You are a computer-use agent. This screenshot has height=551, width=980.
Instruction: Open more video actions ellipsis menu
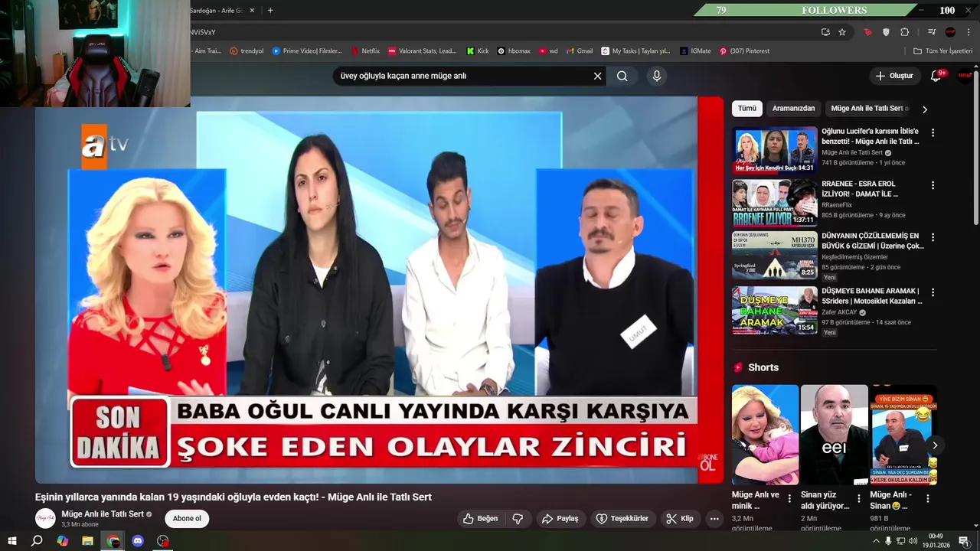click(x=714, y=518)
